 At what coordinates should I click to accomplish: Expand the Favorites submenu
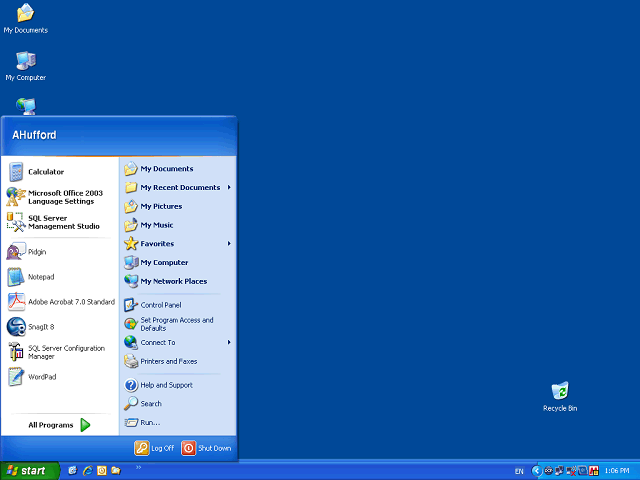click(178, 244)
